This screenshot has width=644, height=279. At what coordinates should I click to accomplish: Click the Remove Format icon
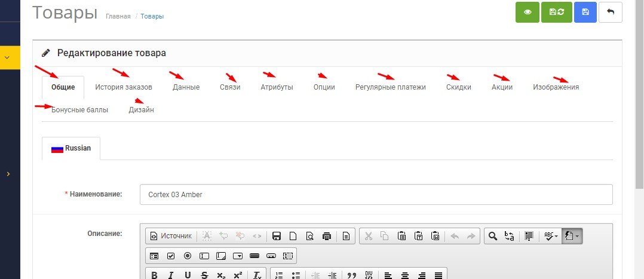[x=257, y=275]
